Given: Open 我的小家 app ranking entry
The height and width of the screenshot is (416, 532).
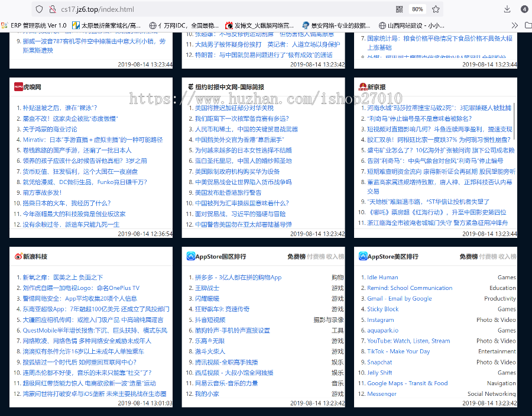Looking at the screenshot, I should pyautogui.click(x=207, y=394).
